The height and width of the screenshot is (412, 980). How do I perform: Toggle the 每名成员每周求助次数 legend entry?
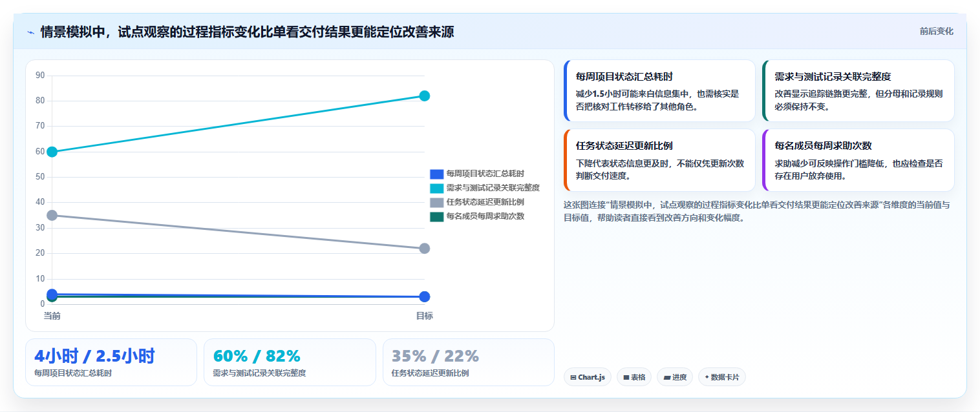tap(477, 216)
